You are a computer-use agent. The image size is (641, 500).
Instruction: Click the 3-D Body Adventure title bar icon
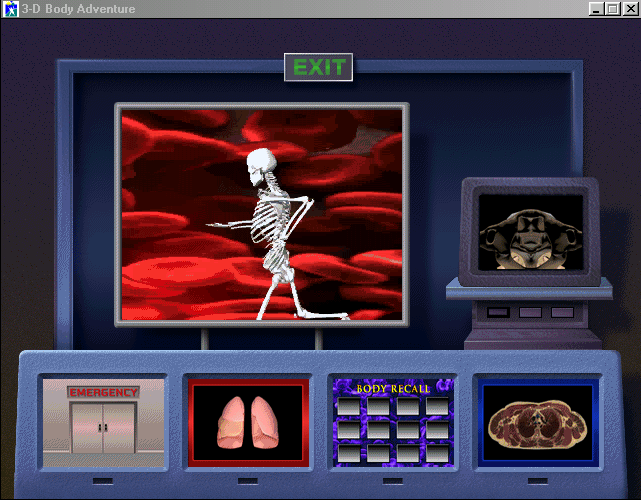(10, 9)
